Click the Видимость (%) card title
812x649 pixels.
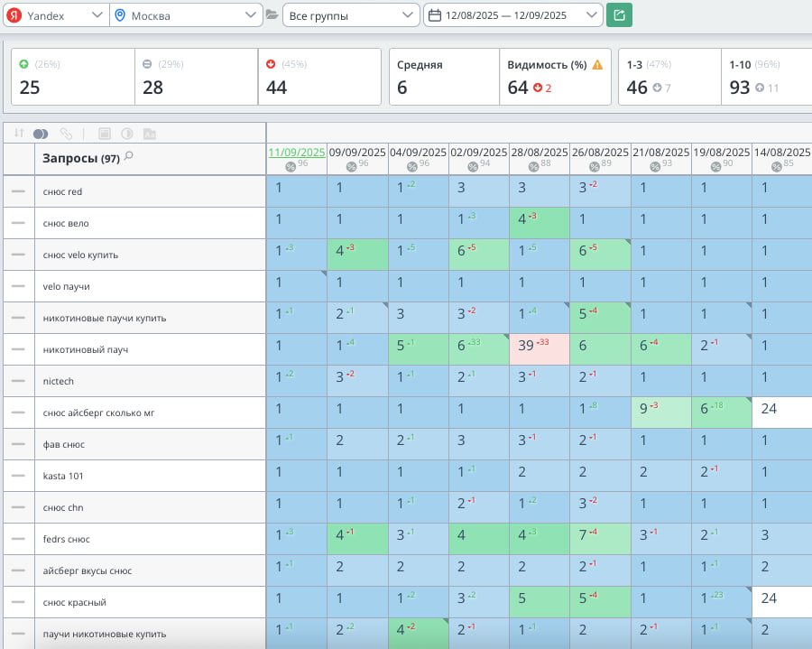547,65
